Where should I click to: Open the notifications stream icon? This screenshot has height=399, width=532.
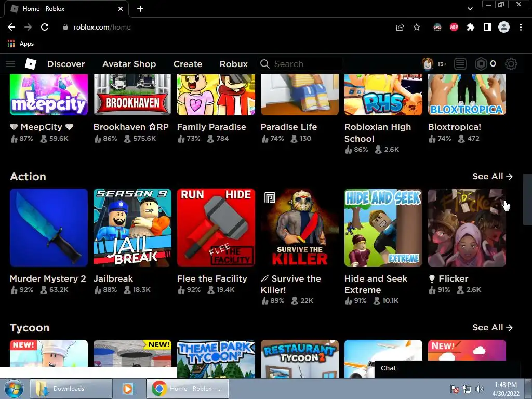pyautogui.click(x=460, y=64)
